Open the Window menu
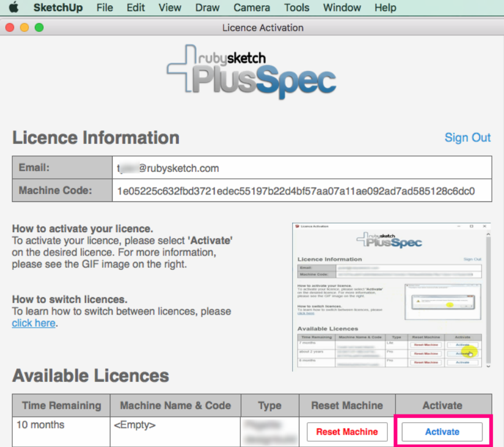 pyautogui.click(x=342, y=8)
